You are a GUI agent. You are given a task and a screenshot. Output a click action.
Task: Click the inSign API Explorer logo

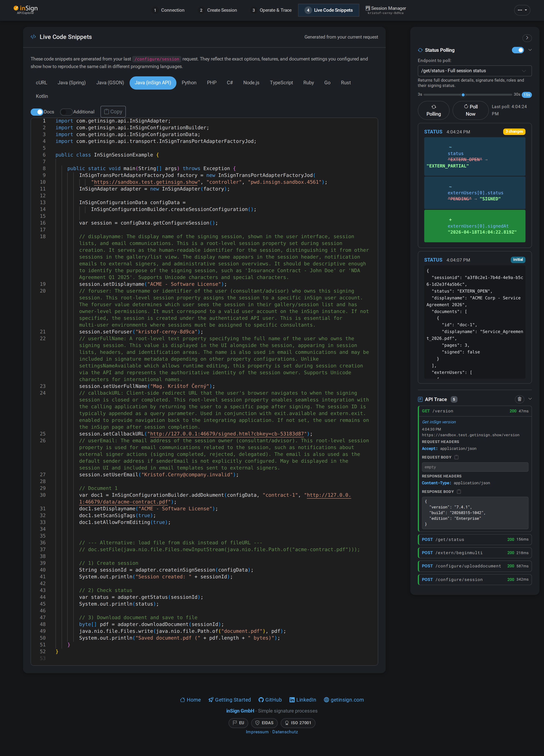click(x=25, y=10)
